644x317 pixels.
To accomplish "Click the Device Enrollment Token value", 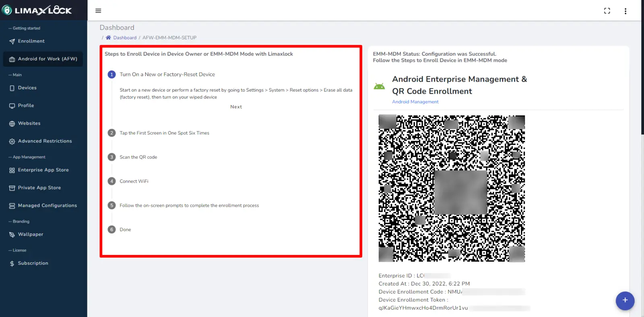I will click(x=454, y=308).
